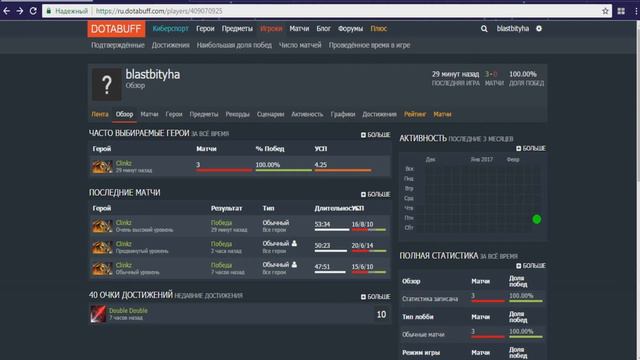
Task: Open the Windows icon beside the bookmark star
Action: point(621,11)
